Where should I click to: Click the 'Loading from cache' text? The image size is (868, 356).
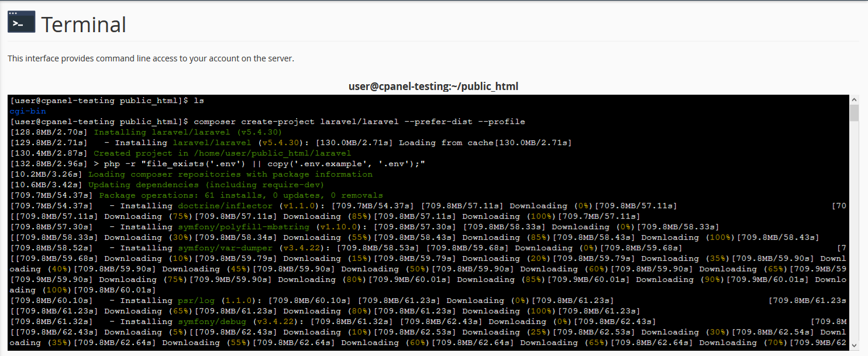446,143
